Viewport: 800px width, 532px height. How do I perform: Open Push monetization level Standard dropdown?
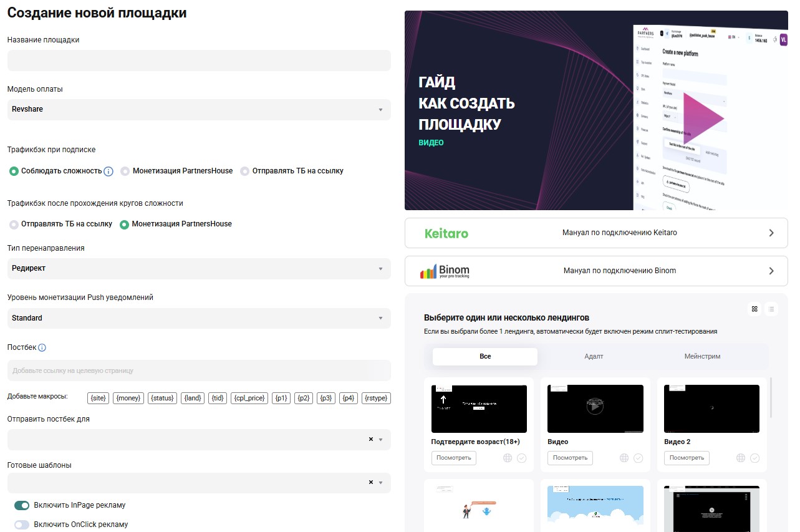(x=199, y=318)
